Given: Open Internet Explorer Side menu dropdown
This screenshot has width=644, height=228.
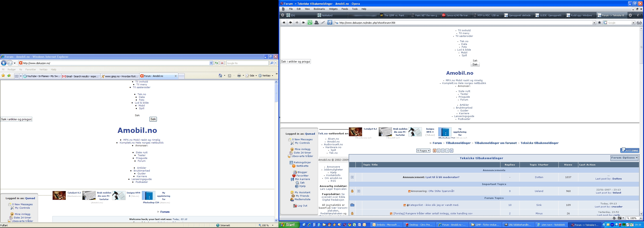Looking at the screenshot, I should click(x=251, y=76).
